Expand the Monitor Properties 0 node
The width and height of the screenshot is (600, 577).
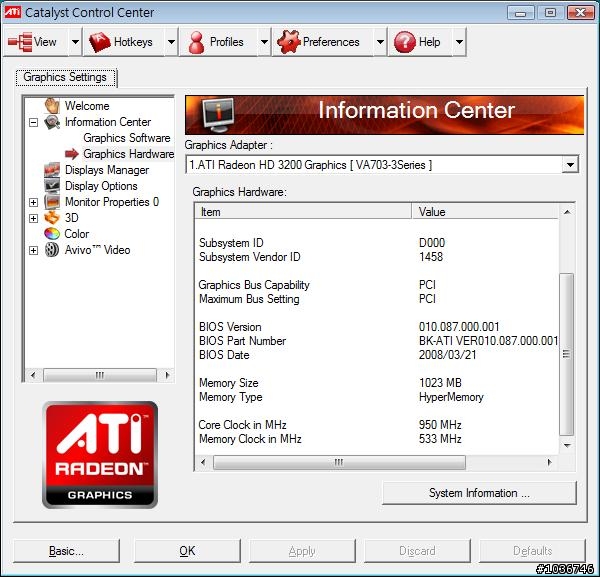(x=34, y=202)
